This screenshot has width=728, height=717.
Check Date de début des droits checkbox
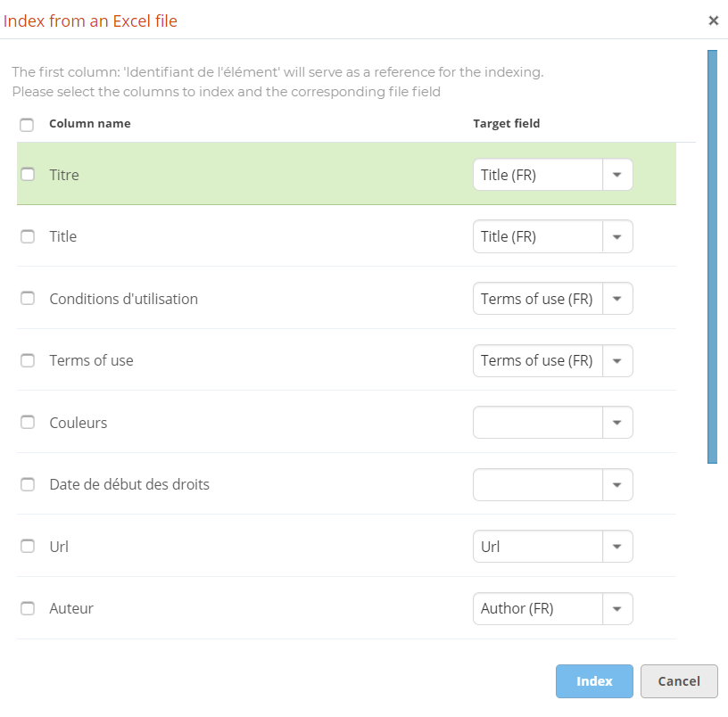(28, 484)
